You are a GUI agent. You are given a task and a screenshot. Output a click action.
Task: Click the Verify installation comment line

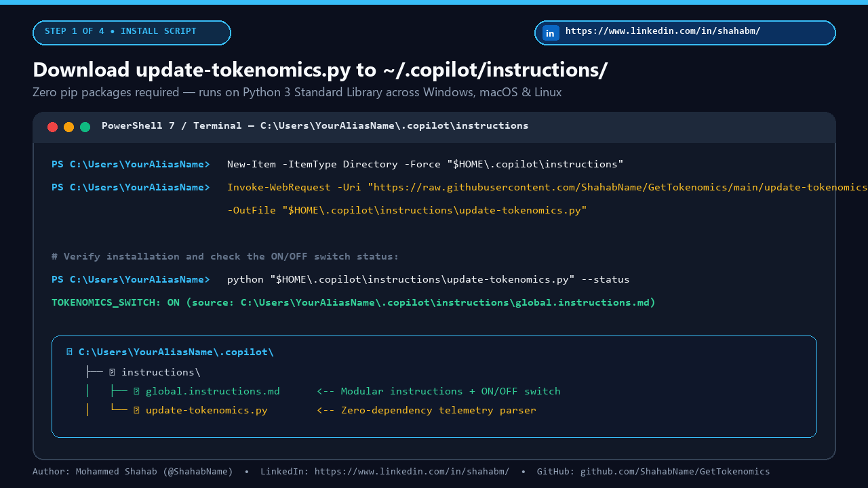pos(225,256)
